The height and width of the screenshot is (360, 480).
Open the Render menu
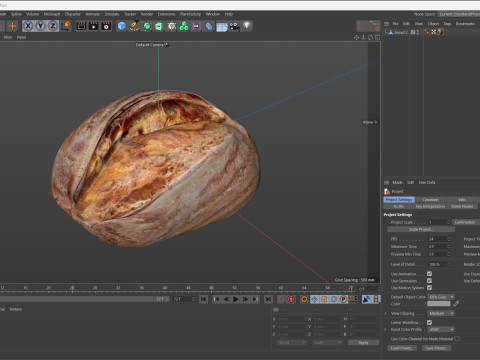coord(147,14)
